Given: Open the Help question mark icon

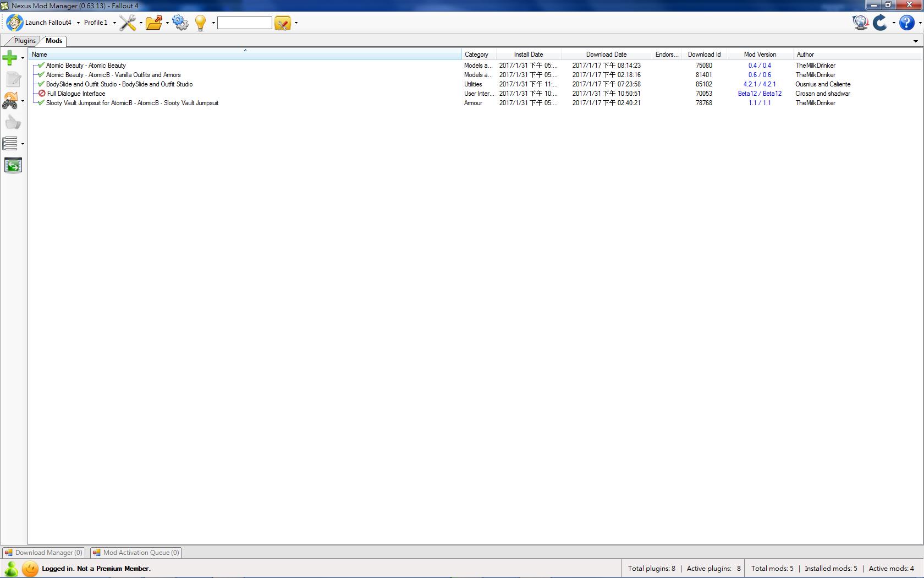Looking at the screenshot, I should click(906, 23).
